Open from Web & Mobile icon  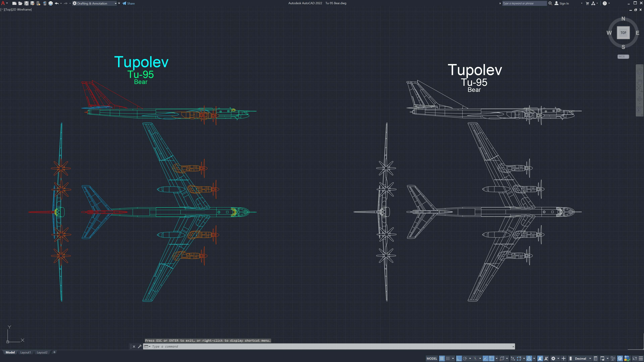(x=38, y=4)
